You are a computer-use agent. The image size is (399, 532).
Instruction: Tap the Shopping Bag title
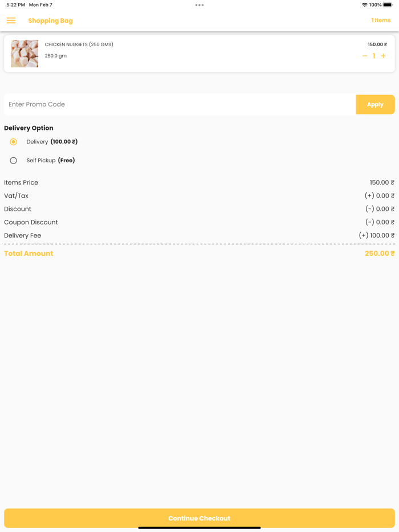click(x=50, y=21)
